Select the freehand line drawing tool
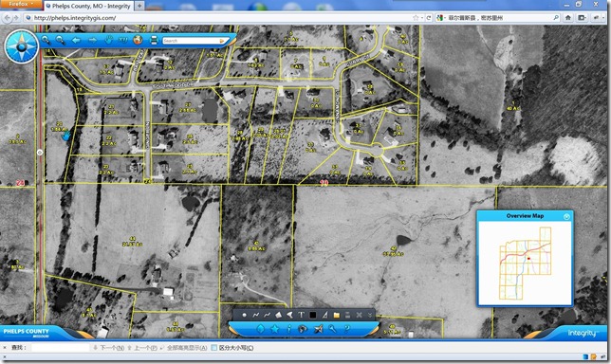Screen dimensions: 611x364 [x=267, y=315]
